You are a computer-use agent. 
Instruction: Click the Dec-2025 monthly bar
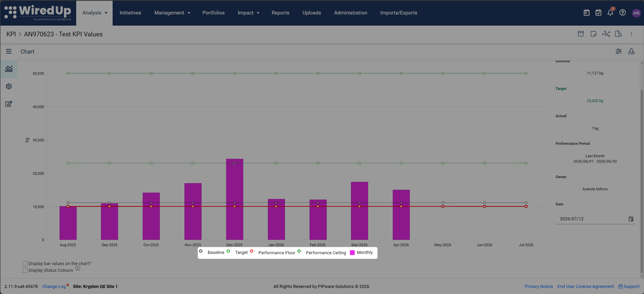coord(235,199)
